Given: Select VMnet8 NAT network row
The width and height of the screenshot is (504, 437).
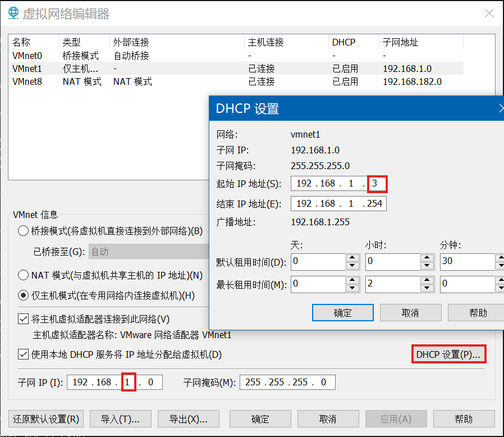Looking at the screenshot, I should click(x=28, y=81).
